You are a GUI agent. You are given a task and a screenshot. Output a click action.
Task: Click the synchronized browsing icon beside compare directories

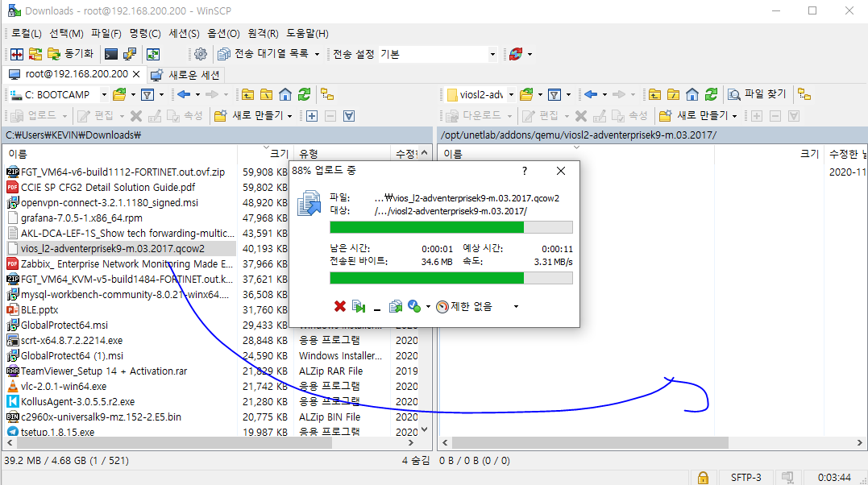coord(35,54)
